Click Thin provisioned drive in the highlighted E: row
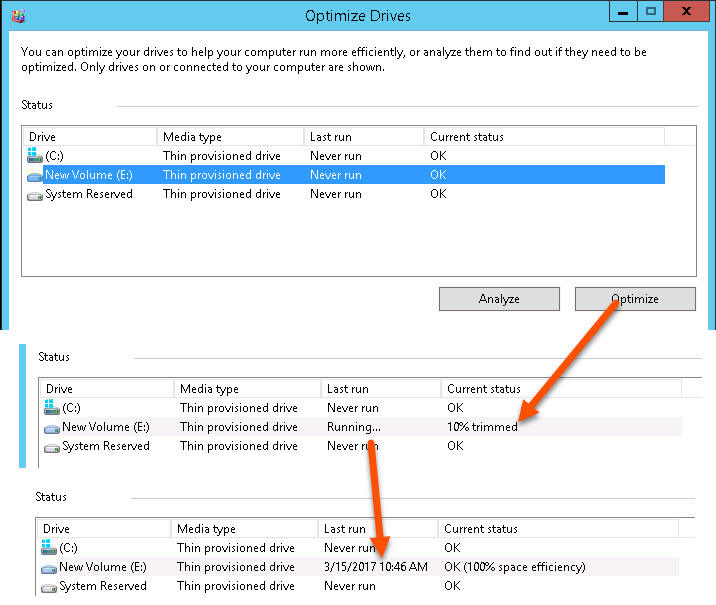 tap(221, 175)
